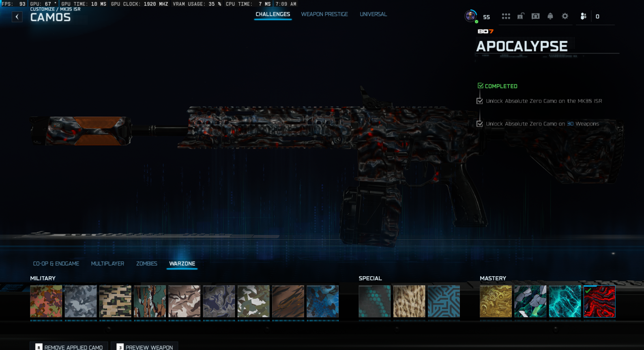Select the CO-OP & ENDGAME camo category
This screenshot has height=350, width=644.
click(56, 264)
